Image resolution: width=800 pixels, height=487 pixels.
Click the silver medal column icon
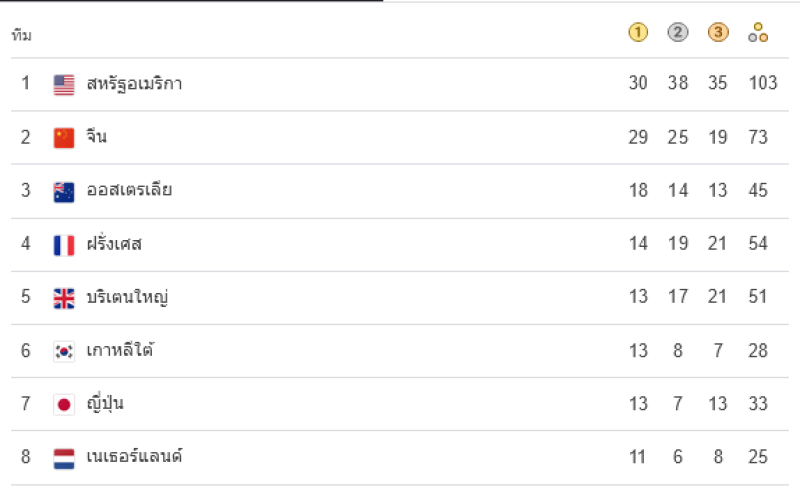click(x=678, y=33)
